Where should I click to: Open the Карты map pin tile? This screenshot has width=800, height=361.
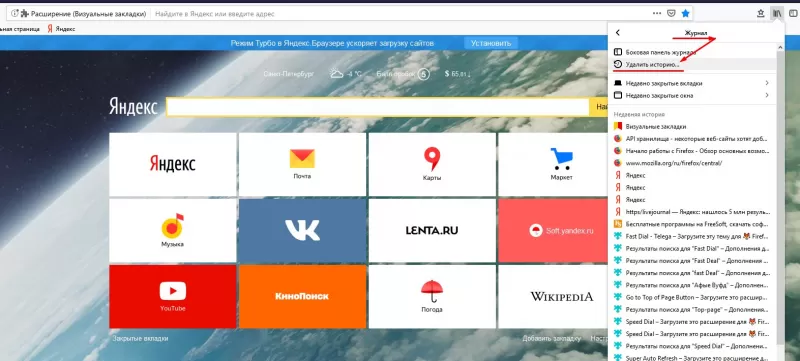click(432, 165)
